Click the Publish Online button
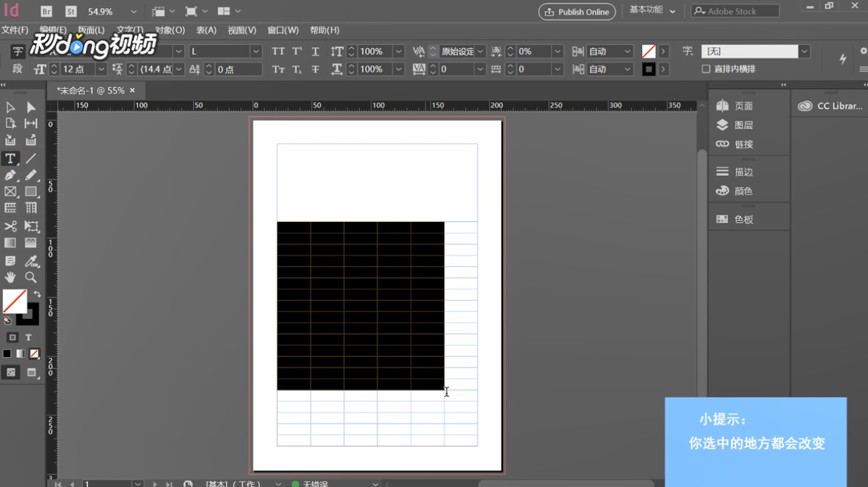Viewport: 868px width, 487px height. pos(577,11)
